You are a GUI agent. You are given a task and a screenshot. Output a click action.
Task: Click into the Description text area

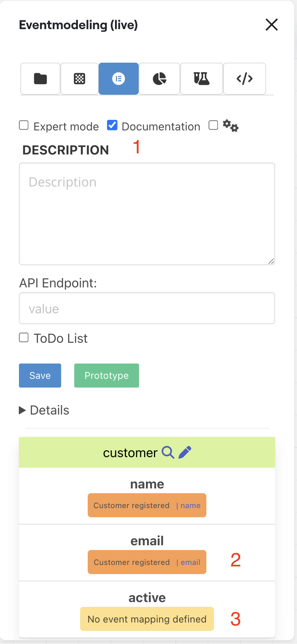[147, 214]
